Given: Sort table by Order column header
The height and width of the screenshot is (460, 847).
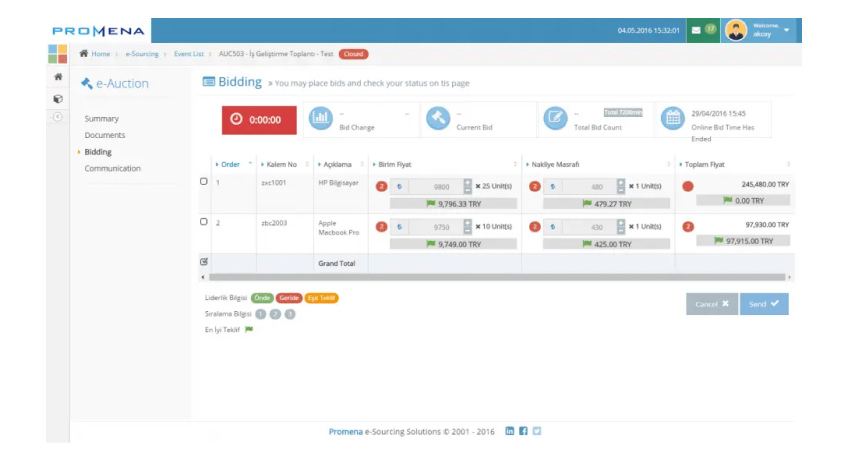Looking at the screenshot, I should [x=231, y=164].
